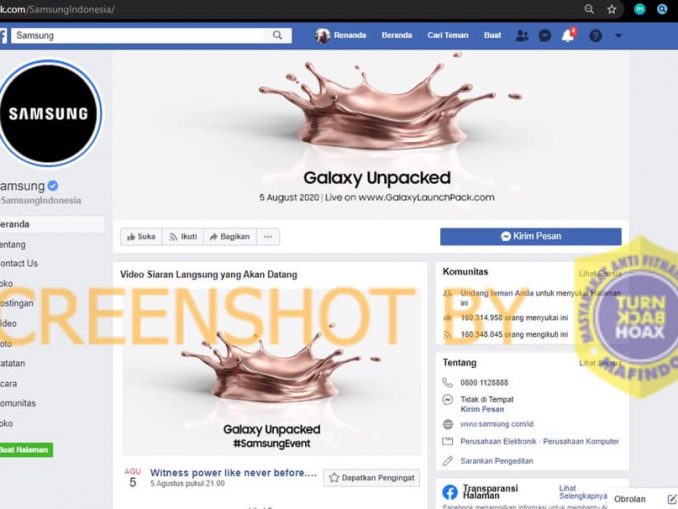Select Komunitas in page sidebar
This screenshot has width=678, height=509.
pos(18,403)
